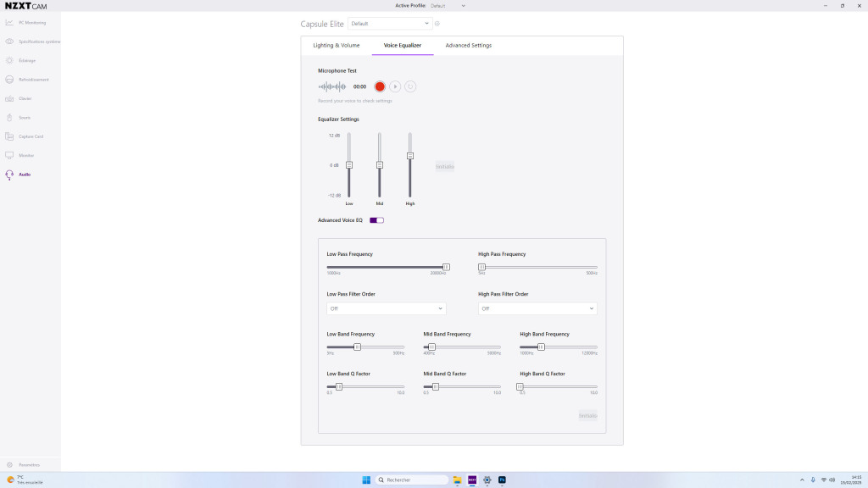
Task: Open the Active Profile dropdown in the title bar
Action: coord(448,6)
